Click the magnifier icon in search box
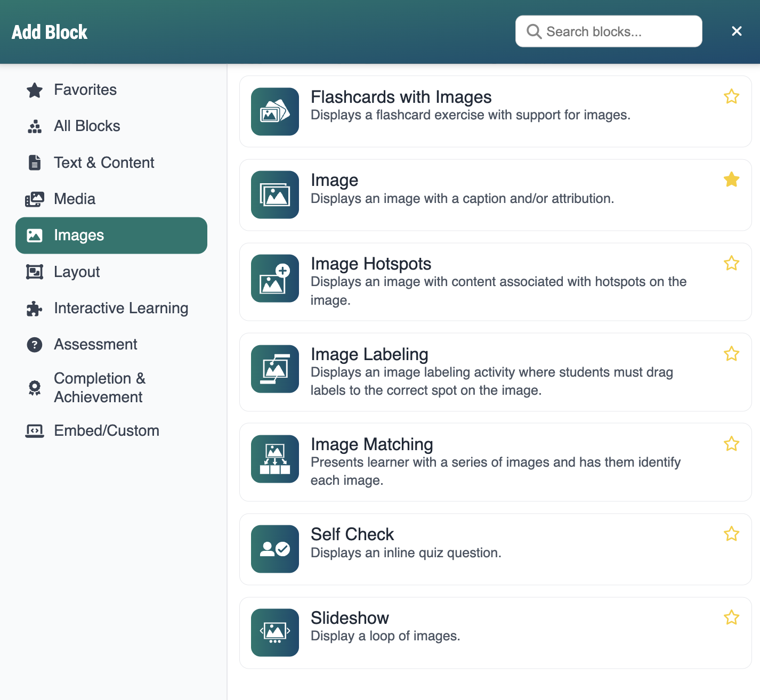The width and height of the screenshot is (760, 700). [534, 31]
